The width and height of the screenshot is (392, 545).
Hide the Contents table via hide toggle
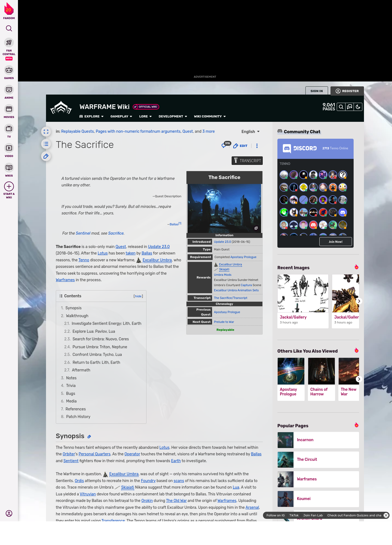pyautogui.click(x=138, y=296)
